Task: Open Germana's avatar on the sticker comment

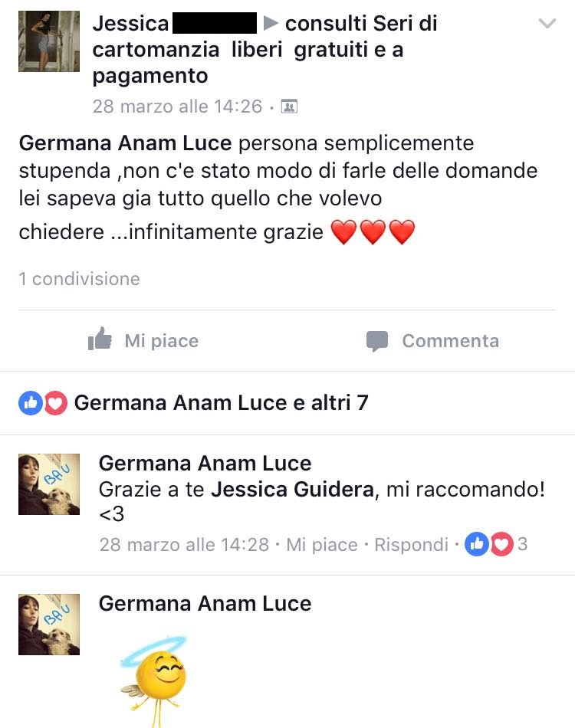Action: [49, 625]
